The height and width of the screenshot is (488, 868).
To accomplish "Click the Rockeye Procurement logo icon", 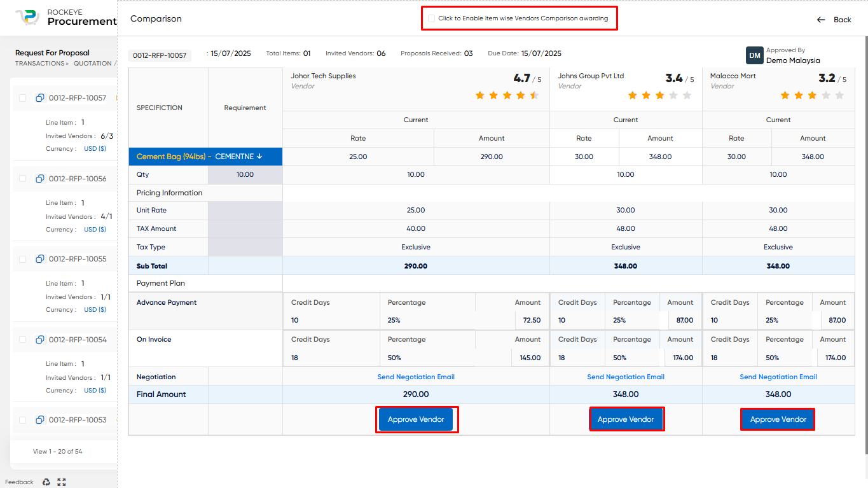I will point(27,17).
